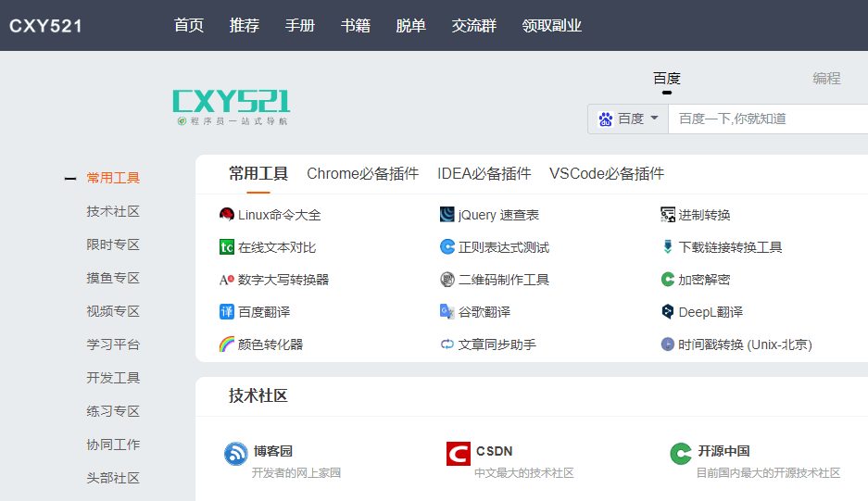Go to 摸鱼专区 in sidebar
Image resolution: width=868 pixels, height=501 pixels.
click(113, 278)
